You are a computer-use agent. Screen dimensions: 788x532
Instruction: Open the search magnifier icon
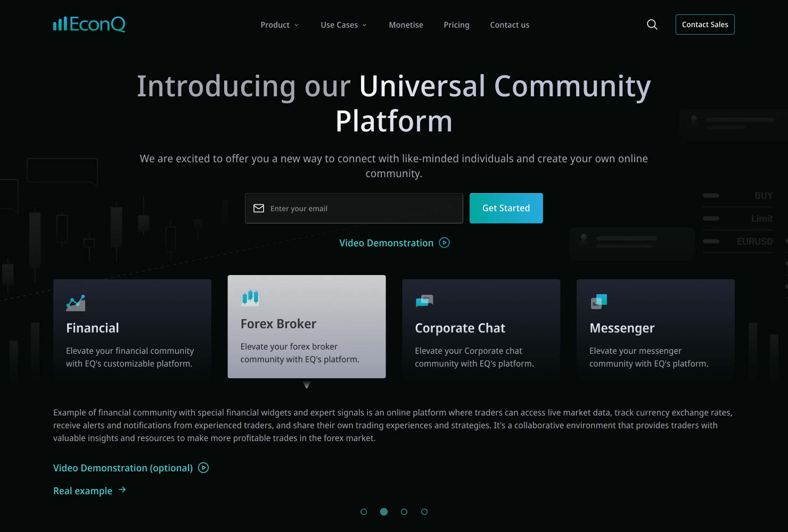coord(652,24)
